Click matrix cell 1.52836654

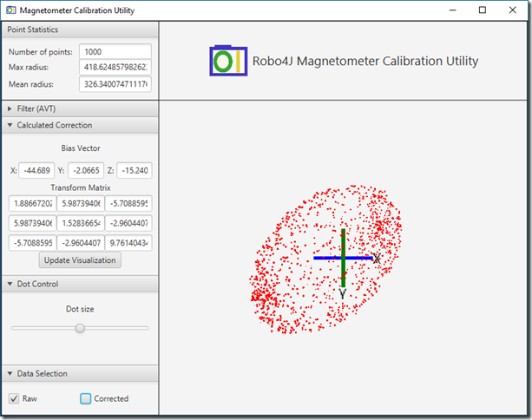click(81, 223)
